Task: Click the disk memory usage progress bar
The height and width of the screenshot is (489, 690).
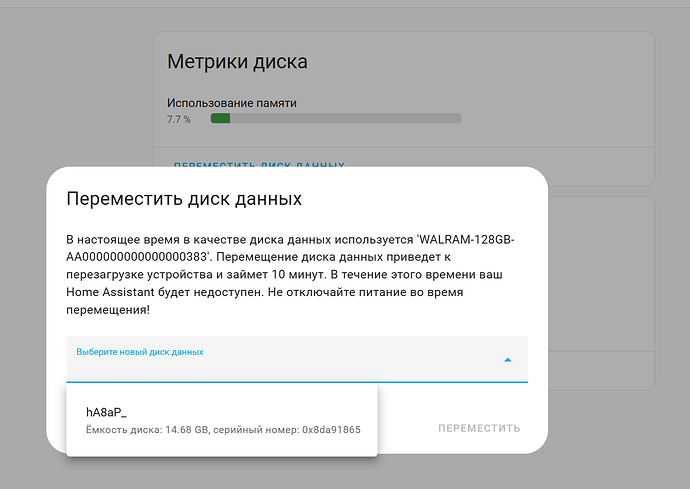Action: point(336,118)
